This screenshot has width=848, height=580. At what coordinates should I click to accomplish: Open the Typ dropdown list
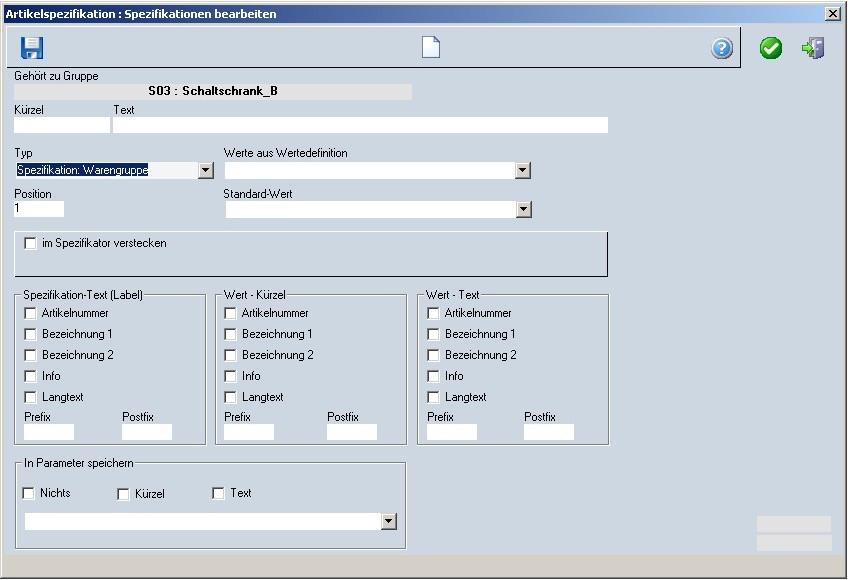click(x=206, y=171)
